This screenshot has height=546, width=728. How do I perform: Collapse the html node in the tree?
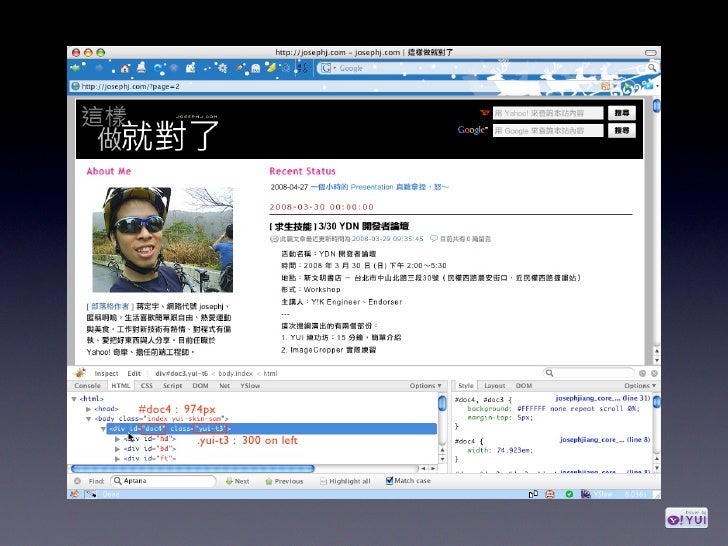(x=74, y=399)
